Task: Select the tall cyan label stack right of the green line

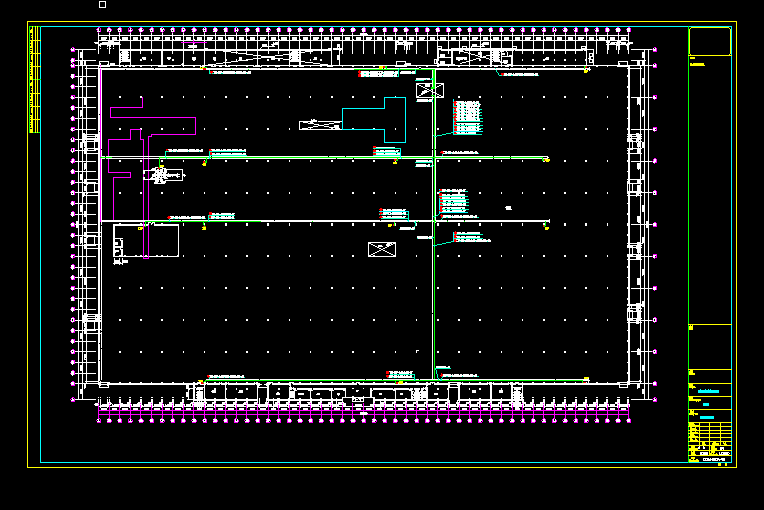Action: coord(467,117)
